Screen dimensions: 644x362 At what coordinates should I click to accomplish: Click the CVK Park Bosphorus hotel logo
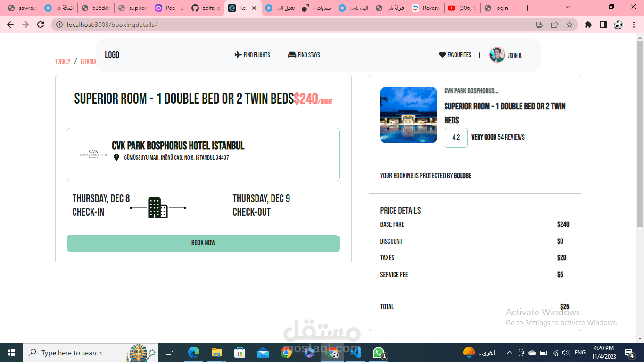[x=93, y=154]
